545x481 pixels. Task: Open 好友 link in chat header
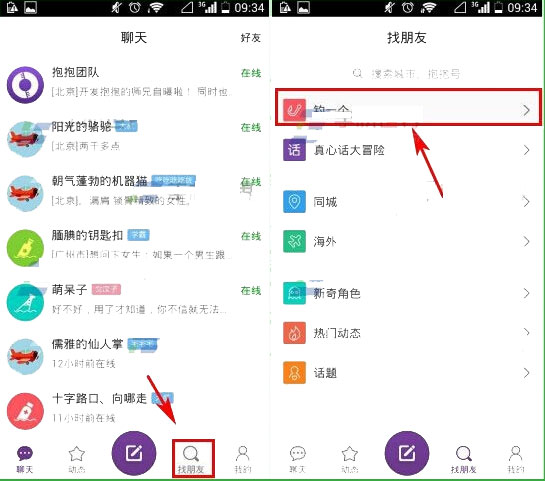[x=251, y=38]
